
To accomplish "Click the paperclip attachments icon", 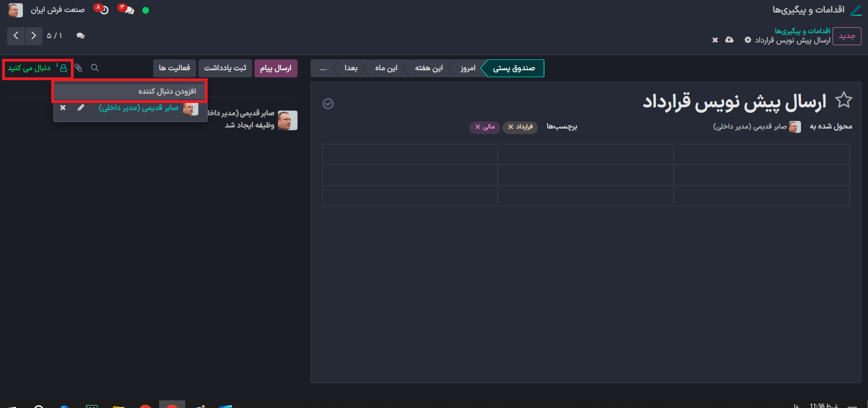I will pos(78,68).
